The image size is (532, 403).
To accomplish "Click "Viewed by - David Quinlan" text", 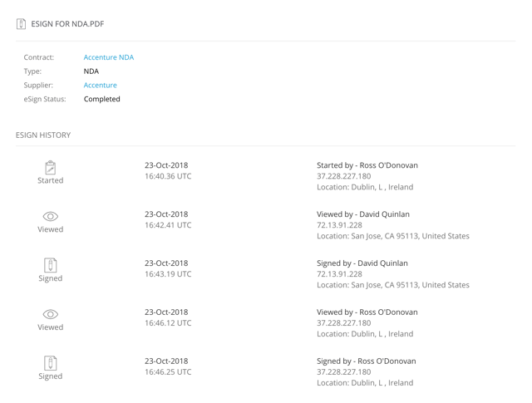I will point(362,214).
